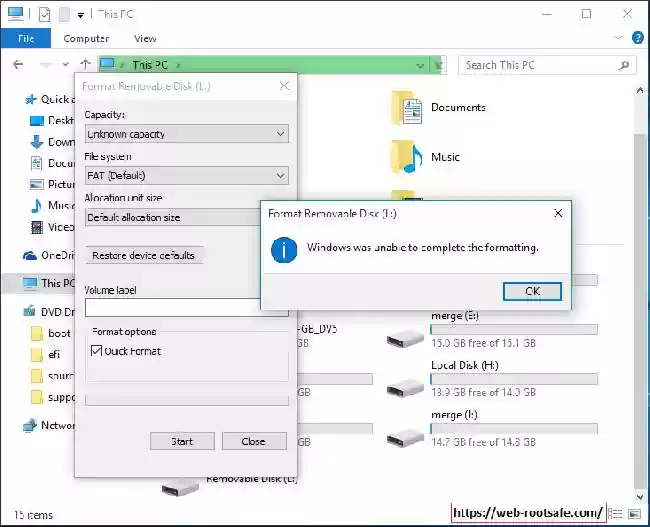Select OneDrive in the navigation pane
This screenshot has width=650, height=527.
click(x=49, y=255)
